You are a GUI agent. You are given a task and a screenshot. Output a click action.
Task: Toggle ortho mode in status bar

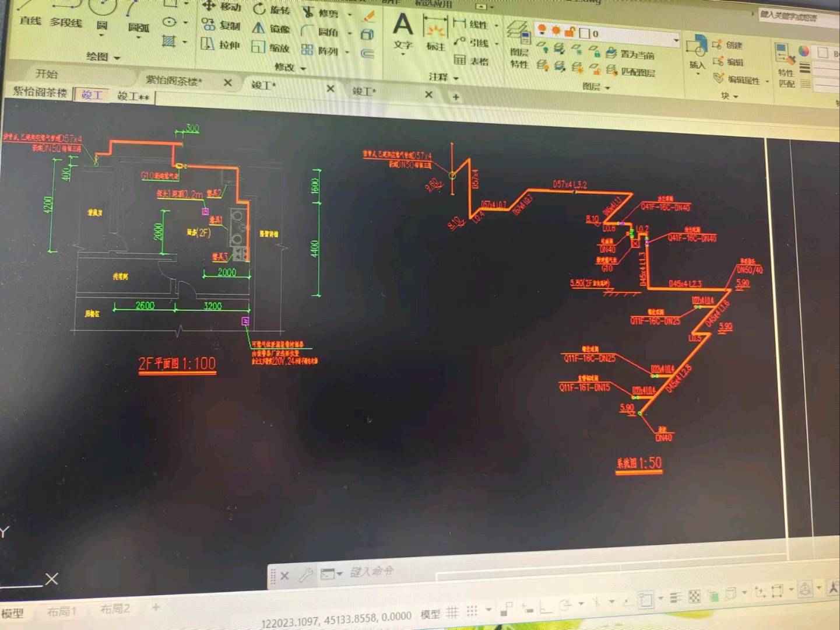click(546, 607)
